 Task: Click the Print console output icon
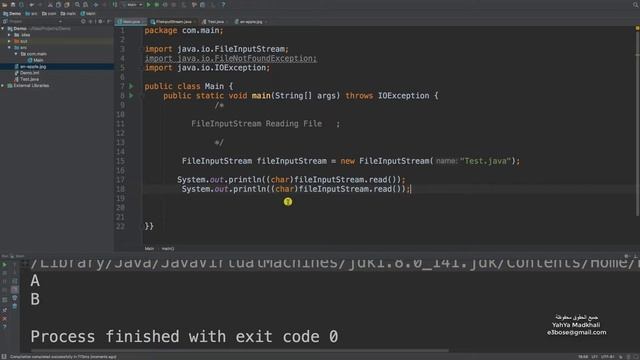coord(14,298)
